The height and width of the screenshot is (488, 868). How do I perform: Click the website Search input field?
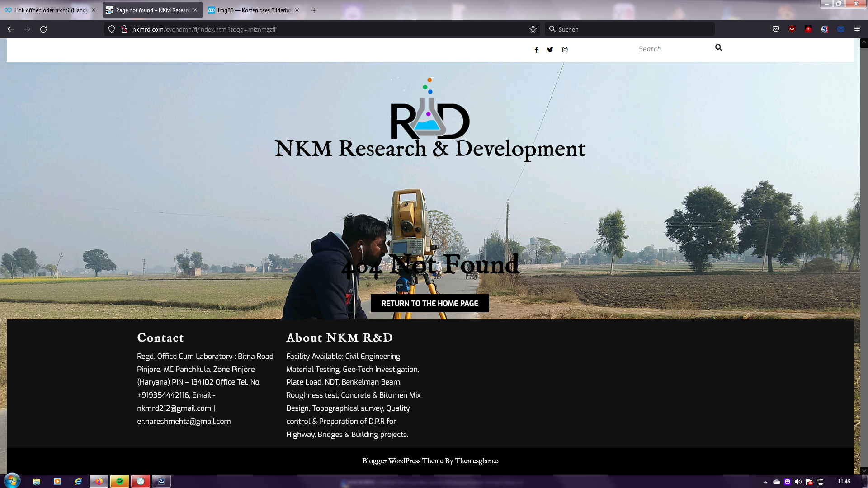674,49
